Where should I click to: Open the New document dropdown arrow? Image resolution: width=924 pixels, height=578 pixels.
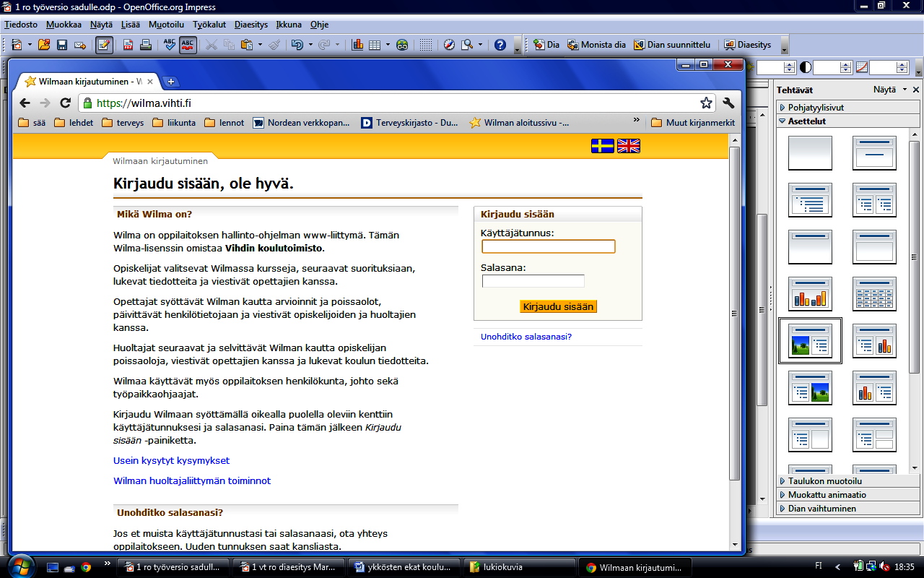click(x=30, y=45)
